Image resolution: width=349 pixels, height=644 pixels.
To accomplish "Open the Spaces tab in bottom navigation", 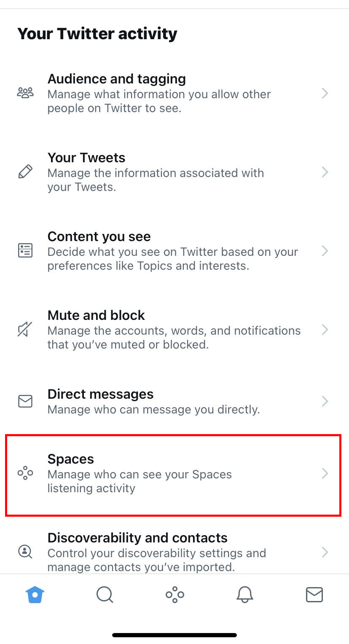I will pos(174,595).
